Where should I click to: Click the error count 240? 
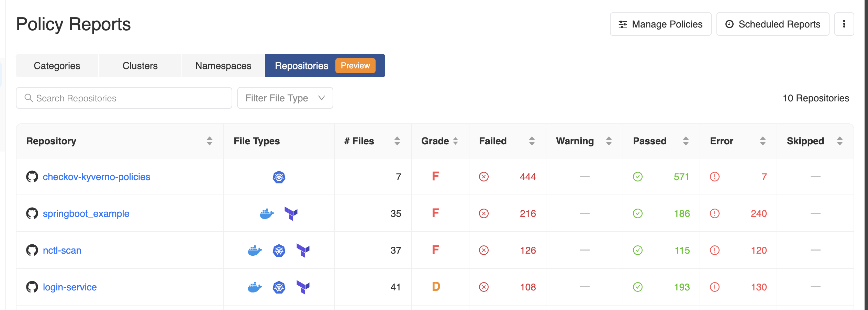tap(759, 213)
